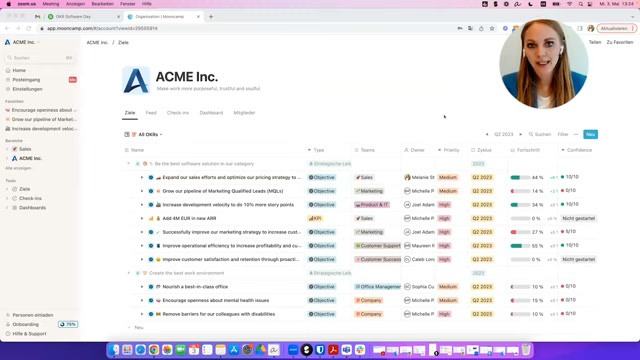
Task: Switch to the Mitglieder tab
Action: click(x=244, y=113)
